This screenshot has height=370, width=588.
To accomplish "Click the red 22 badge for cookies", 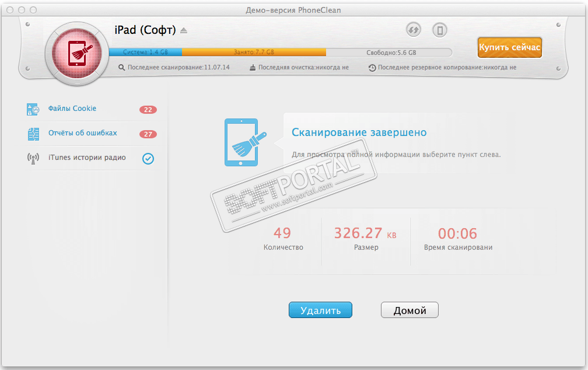I will (148, 110).
